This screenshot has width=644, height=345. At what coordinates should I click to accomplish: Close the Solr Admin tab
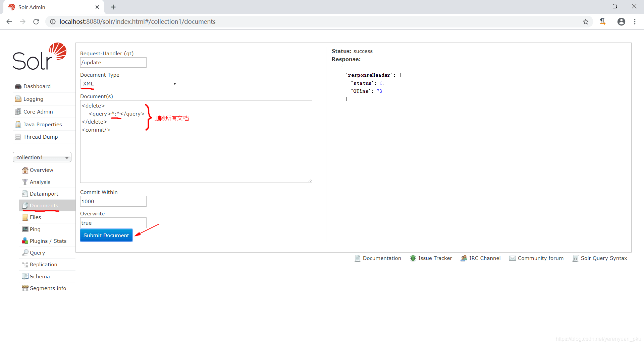pos(97,7)
